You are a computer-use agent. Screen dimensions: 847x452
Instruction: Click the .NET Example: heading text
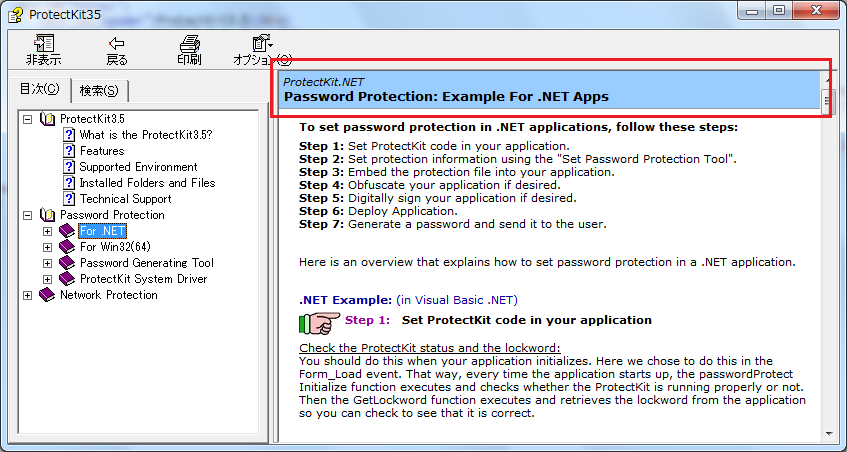(346, 300)
